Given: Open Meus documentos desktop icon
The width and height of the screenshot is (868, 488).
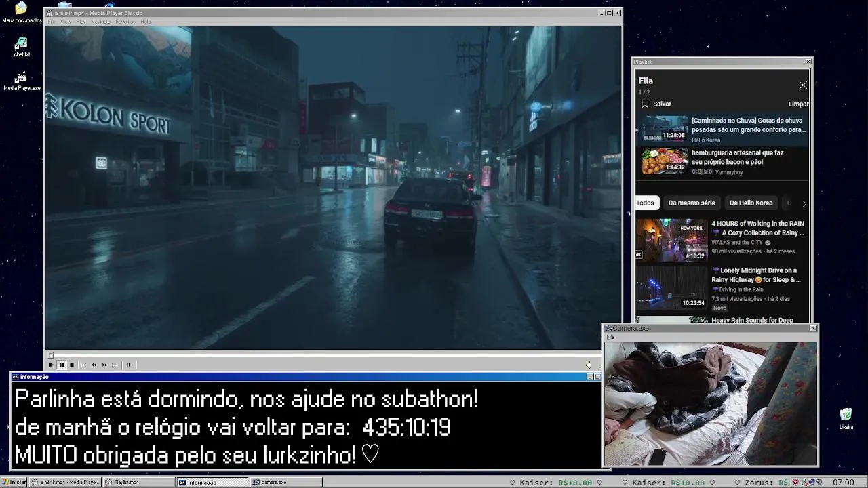Looking at the screenshot, I should 21,12.
